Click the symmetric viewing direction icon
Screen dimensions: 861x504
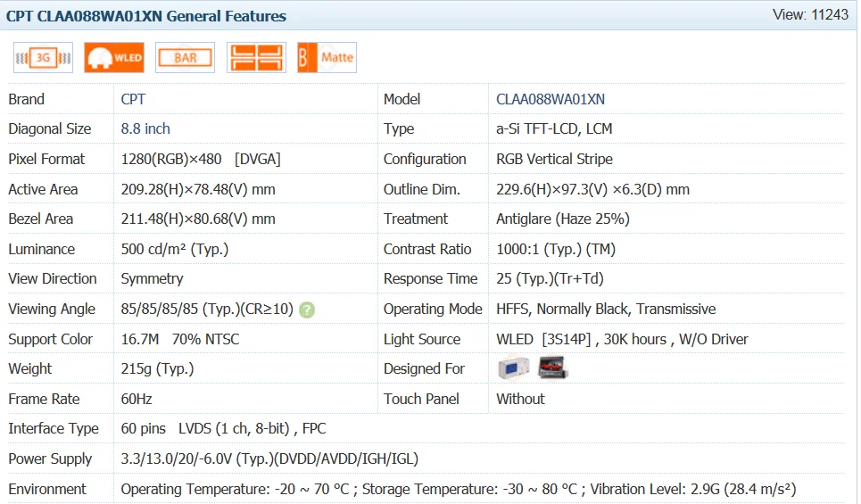click(x=256, y=58)
